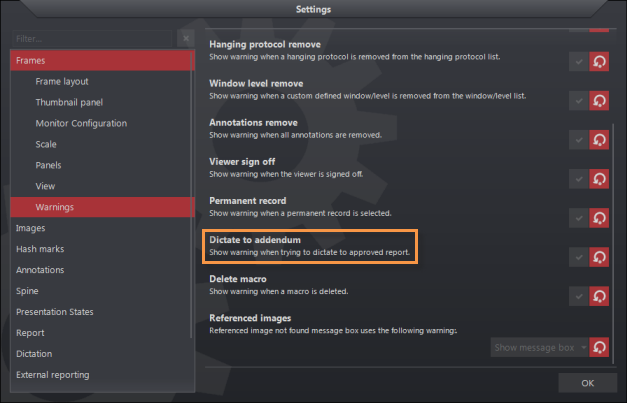The image size is (627, 403).
Task: Reset the Delete macro warning
Action: pyautogui.click(x=600, y=296)
